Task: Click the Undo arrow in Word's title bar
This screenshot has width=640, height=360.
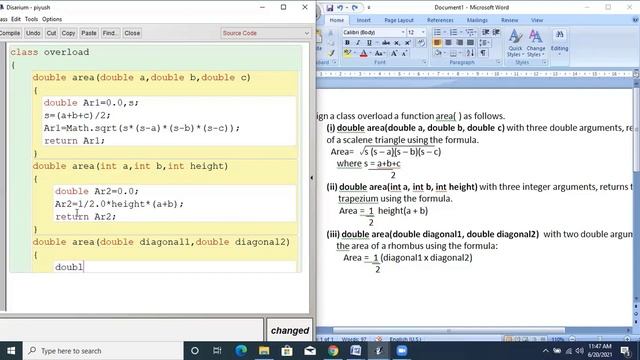Action: 340,8
